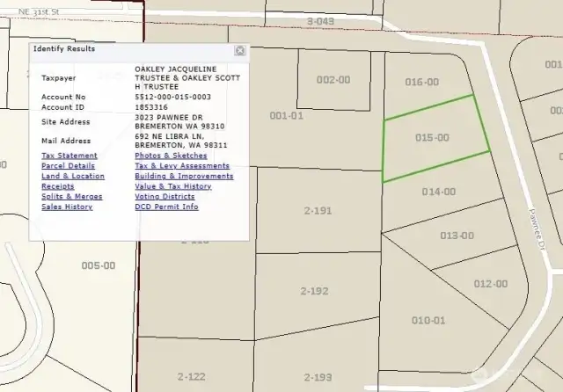
Task: Open the Splits & Merges link
Action: (x=72, y=197)
